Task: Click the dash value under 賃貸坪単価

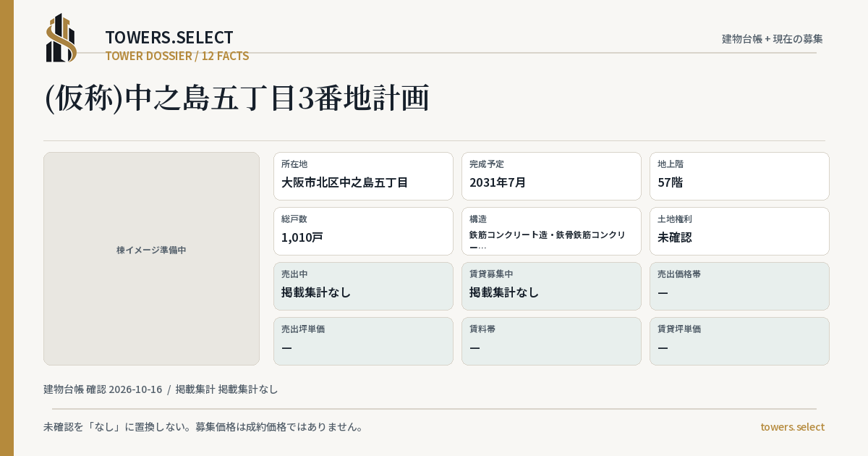Action: (663, 347)
